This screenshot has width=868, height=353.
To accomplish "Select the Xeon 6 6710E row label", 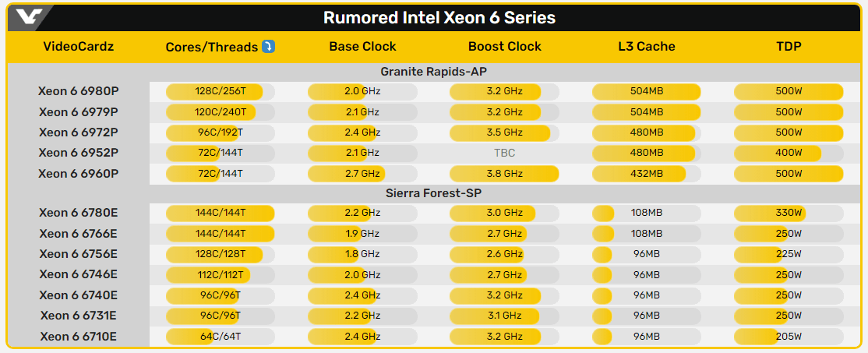I will coord(78,336).
